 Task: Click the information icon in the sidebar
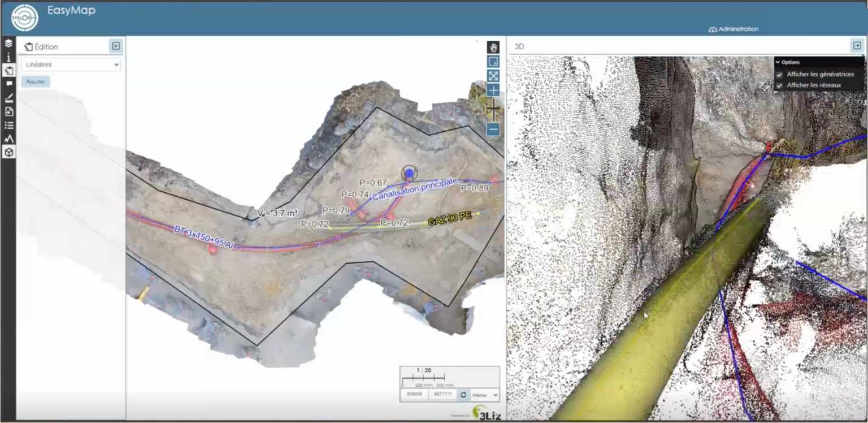coord(8,57)
